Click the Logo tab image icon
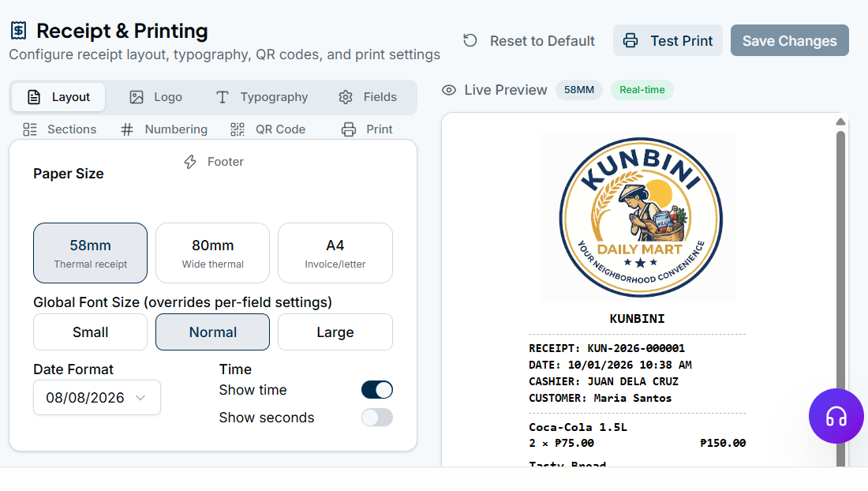This screenshot has width=868, height=491. coord(137,97)
